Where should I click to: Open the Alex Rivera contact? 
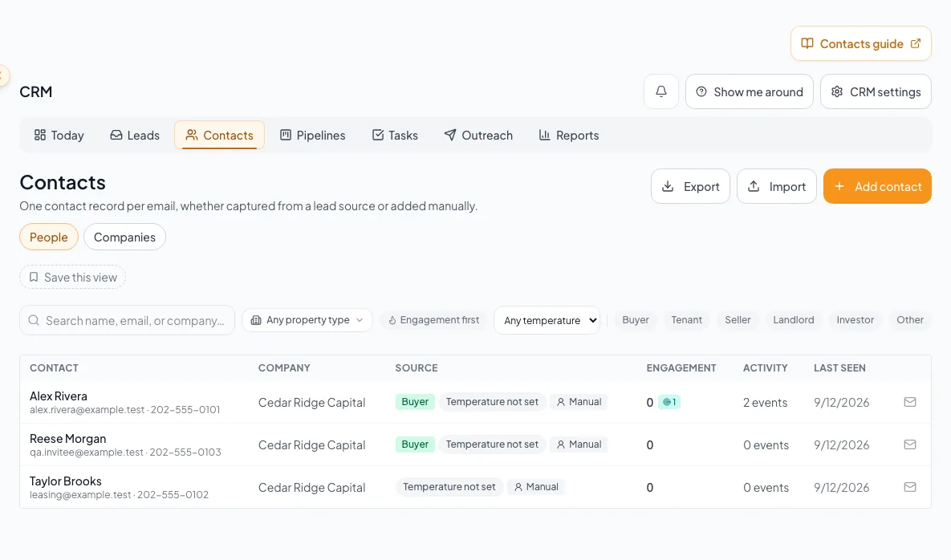point(59,396)
